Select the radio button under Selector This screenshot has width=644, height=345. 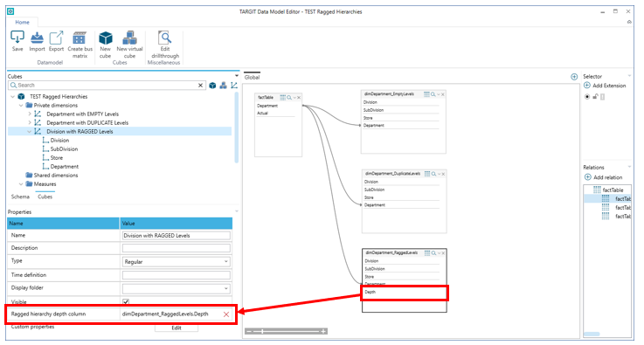click(x=587, y=97)
